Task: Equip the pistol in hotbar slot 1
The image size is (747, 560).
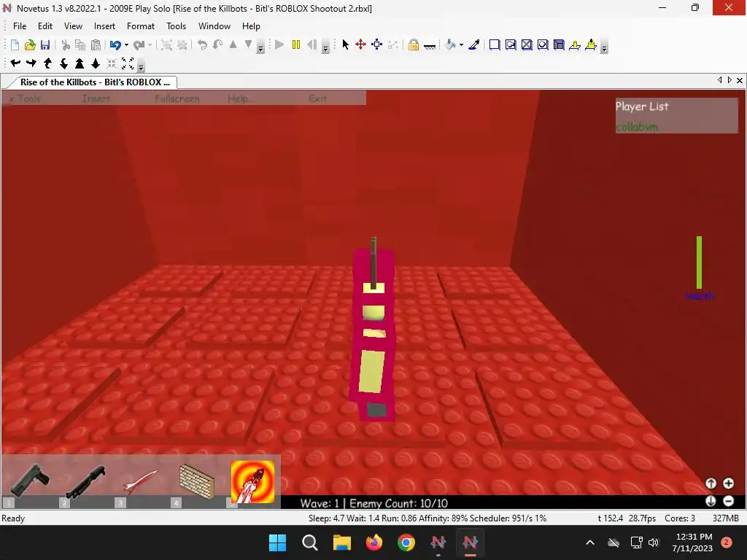Action: [x=29, y=482]
